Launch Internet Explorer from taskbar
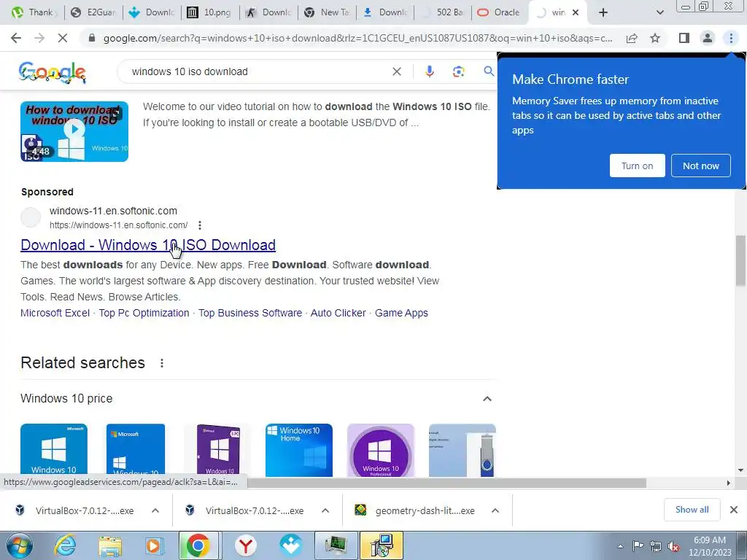 pos(65,545)
